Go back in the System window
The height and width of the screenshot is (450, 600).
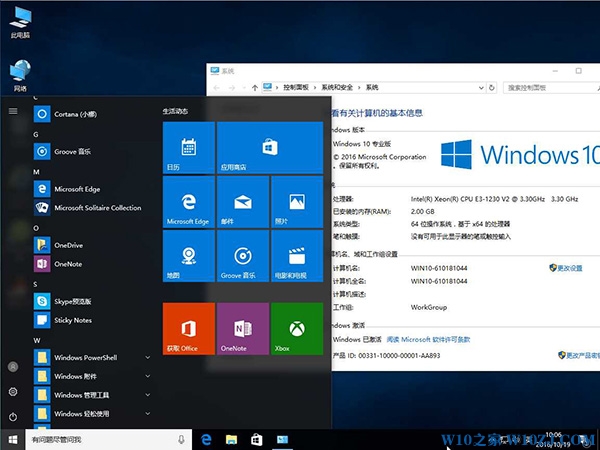(x=217, y=88)
